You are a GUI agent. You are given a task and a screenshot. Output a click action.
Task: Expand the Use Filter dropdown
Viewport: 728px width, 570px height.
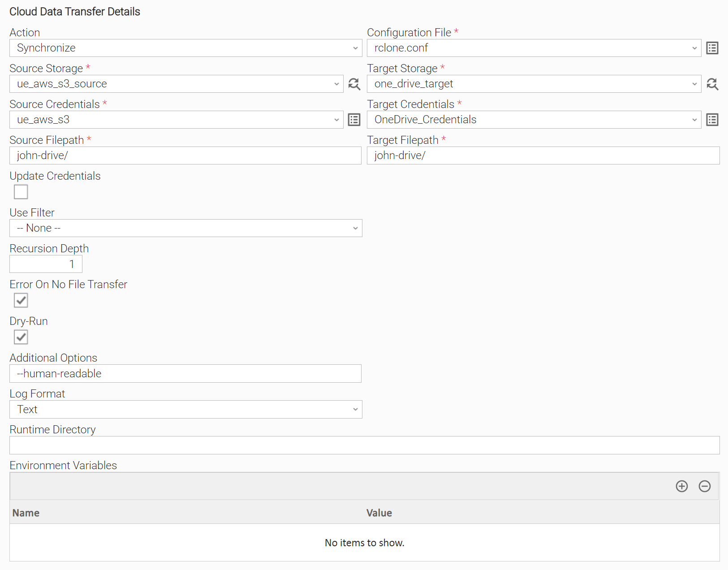click(x=185, y=228)
